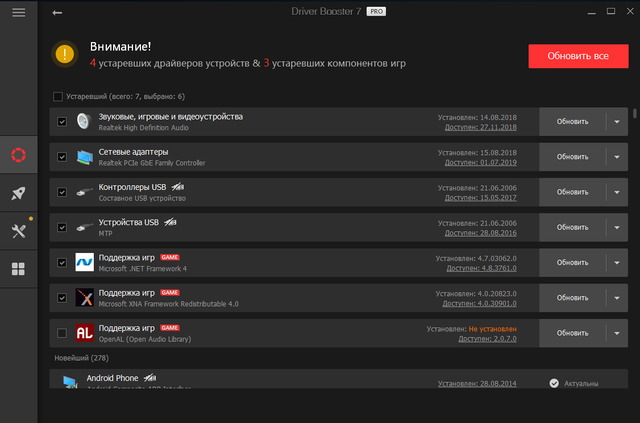Screen dimensions: 640x423
Task: Toggle the select-all outdated checkbox
Action: (x=58, y=97)
